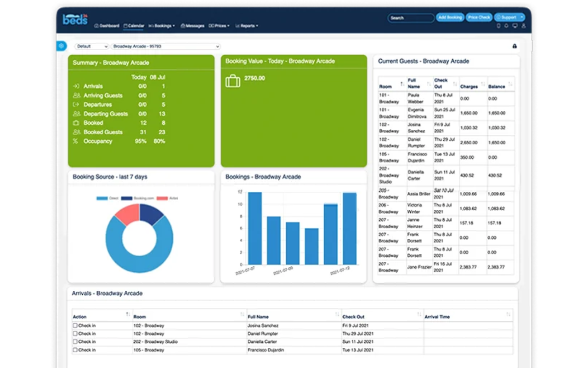Screen dimensions: 588x368
Task: Click the 2021-07-07 bar in Bookings chart
Action: pos(254,229)
